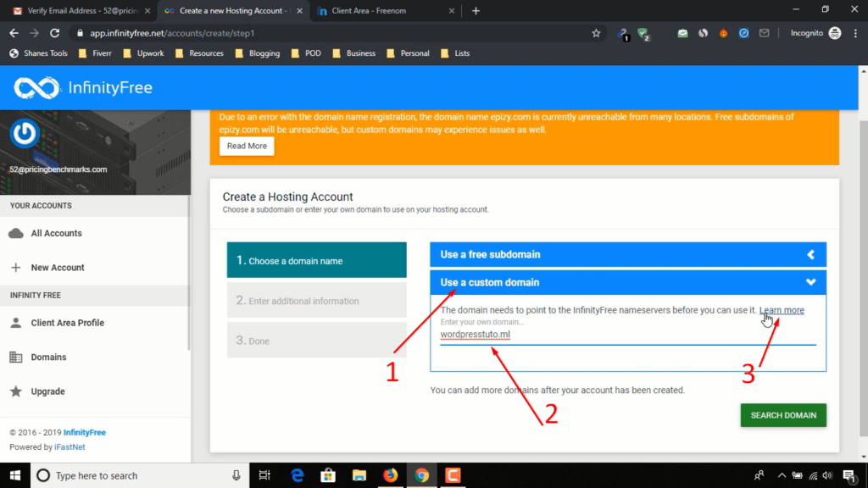The width and height of the screenshot is (868, 488).
Task: Click the Cortana microphone icon
Action: click(236, 475)
